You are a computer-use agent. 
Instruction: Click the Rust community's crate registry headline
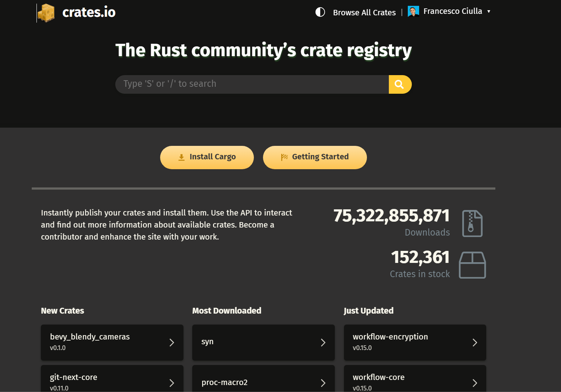tap(263, 50)
